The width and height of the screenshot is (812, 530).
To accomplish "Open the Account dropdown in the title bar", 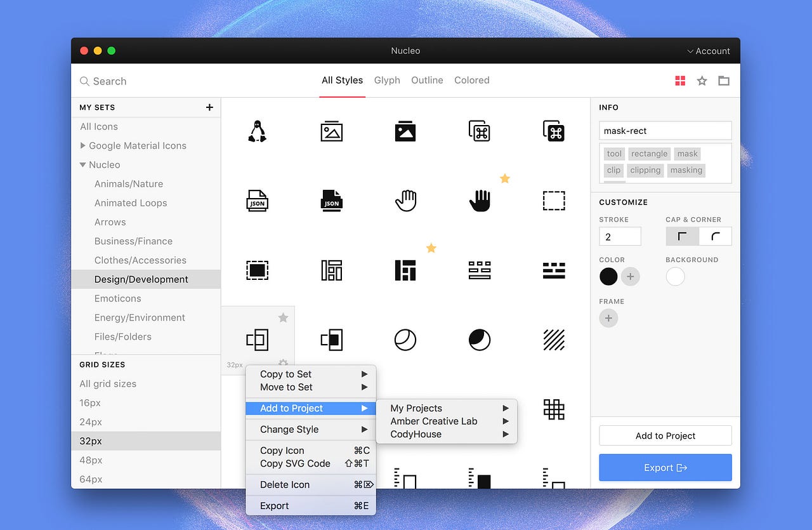I will click(707, 51).
